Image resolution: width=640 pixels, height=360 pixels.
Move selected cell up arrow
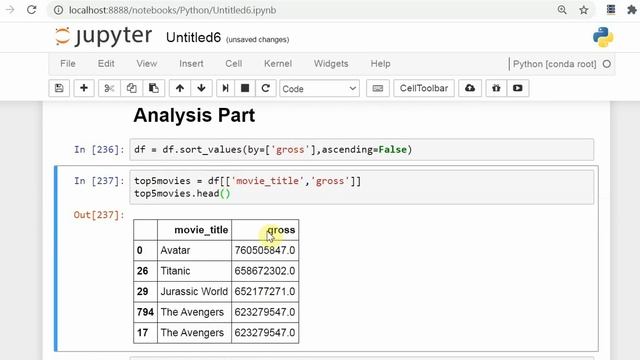click(180, 88)
